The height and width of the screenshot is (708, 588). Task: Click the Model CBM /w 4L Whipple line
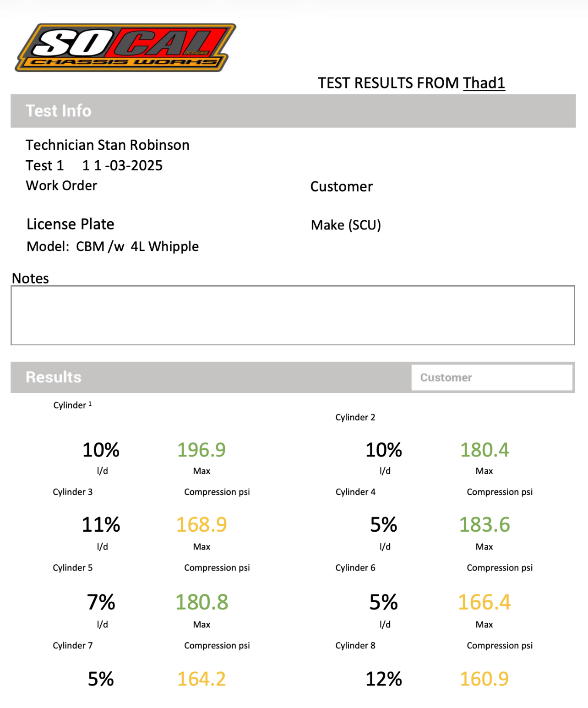(113, 246)
